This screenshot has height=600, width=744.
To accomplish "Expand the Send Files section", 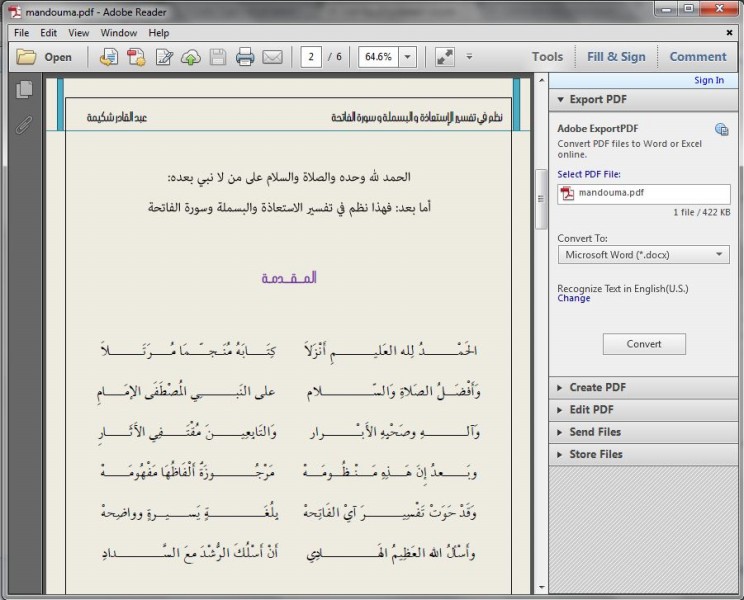I will 595,432.
